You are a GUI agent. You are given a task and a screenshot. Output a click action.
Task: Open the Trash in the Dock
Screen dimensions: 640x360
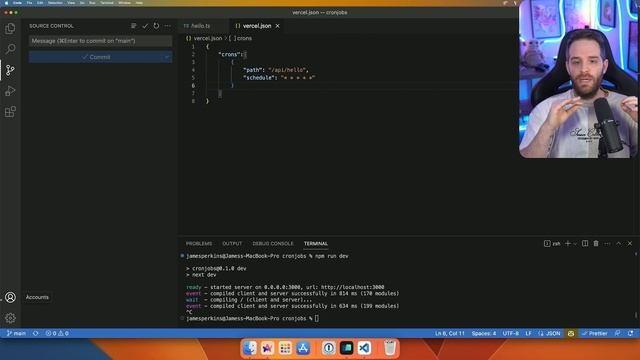tap(390, 348)
